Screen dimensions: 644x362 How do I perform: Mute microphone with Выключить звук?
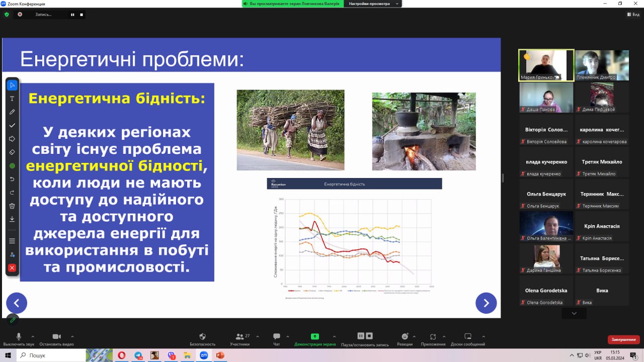19,337
